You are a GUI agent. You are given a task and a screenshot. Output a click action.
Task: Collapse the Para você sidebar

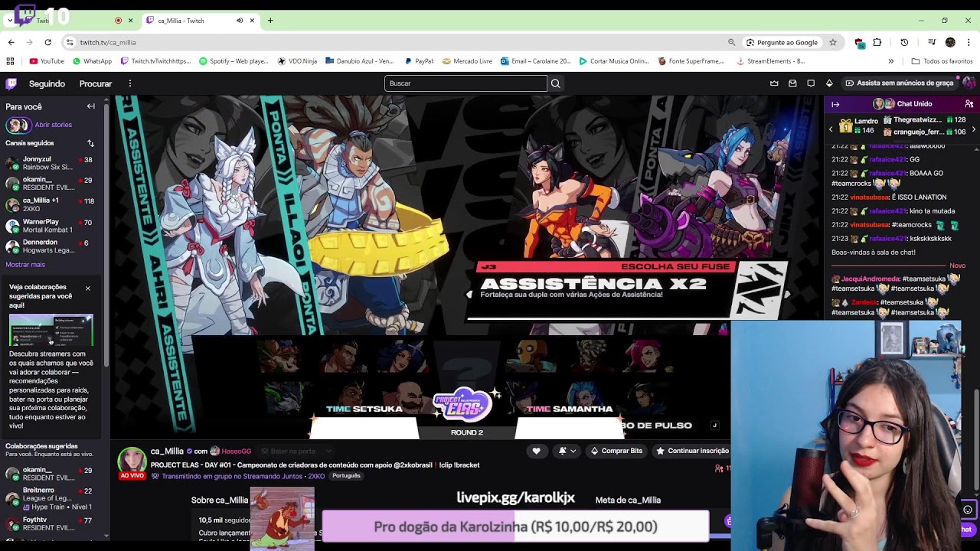[90, 106]
